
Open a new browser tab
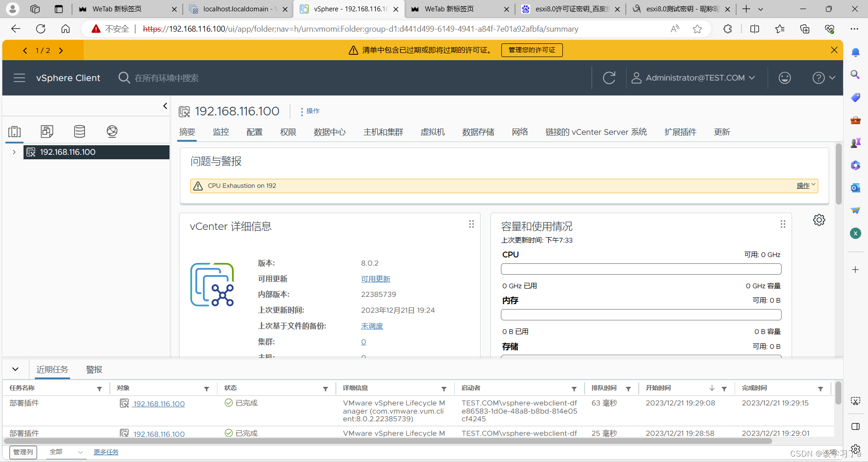tap(746, 9)
